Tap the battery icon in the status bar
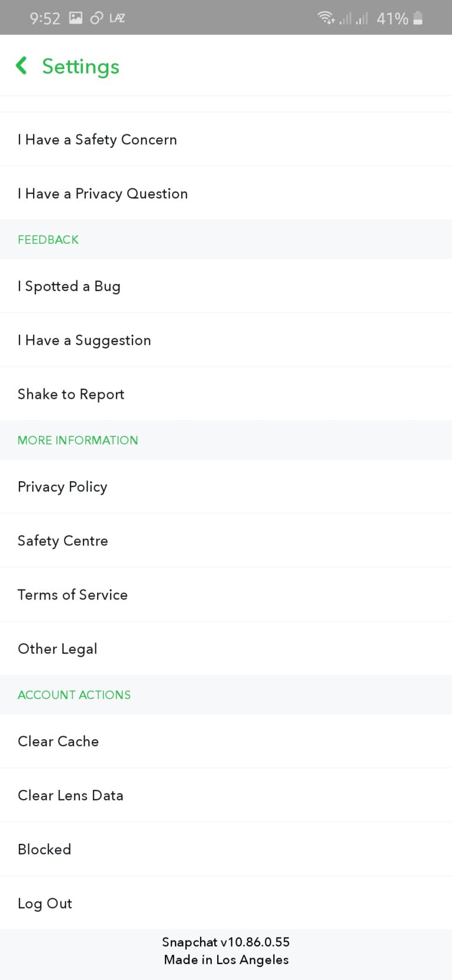This screenshot has height=980, width=452. click(419, 18)
